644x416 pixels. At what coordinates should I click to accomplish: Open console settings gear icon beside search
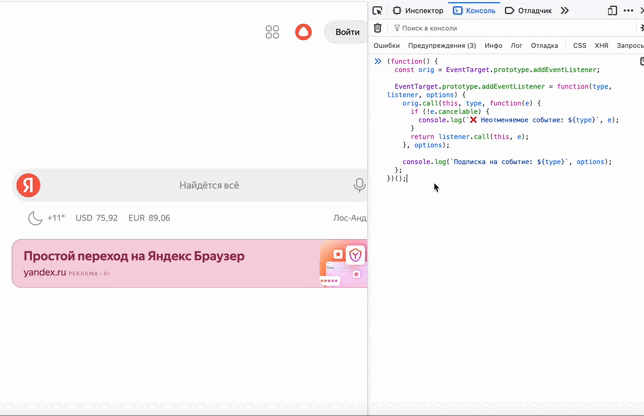(641, 28)
